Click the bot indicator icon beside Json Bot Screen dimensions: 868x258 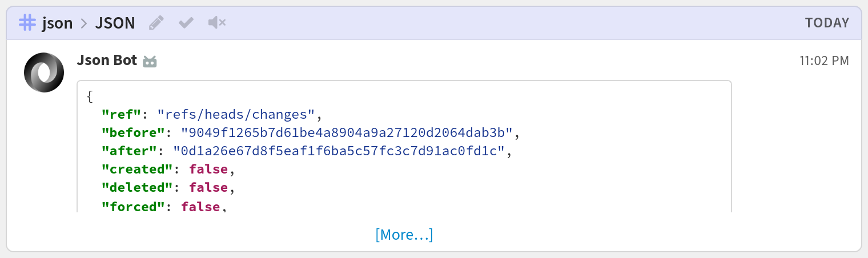pos(150,61)
